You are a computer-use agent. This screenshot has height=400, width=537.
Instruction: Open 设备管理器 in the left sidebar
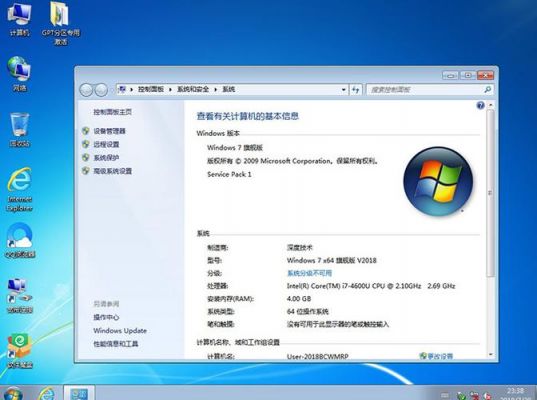109,131
